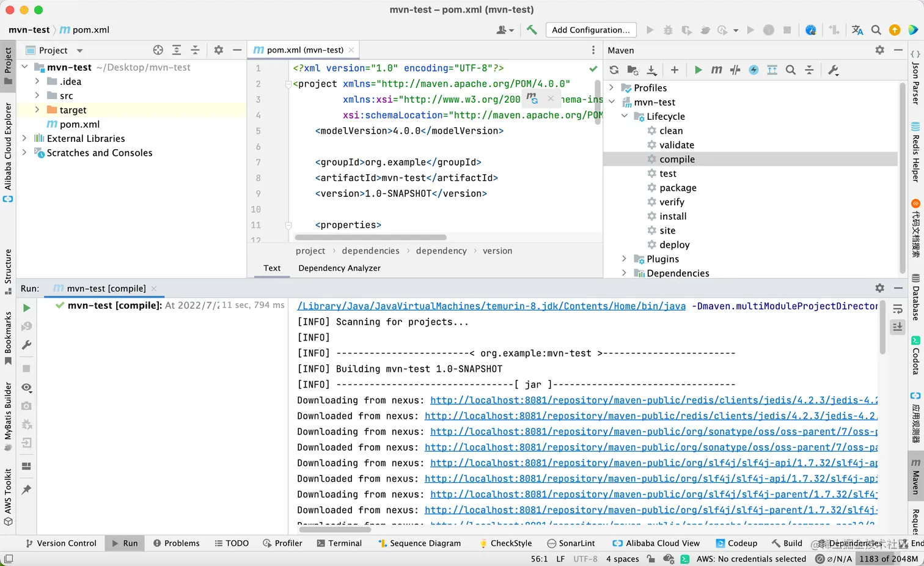Open the temurin-8.jdk java path link
Image resolution: width=924 pixels, height=566 pixels.
(x=491, y=306)
